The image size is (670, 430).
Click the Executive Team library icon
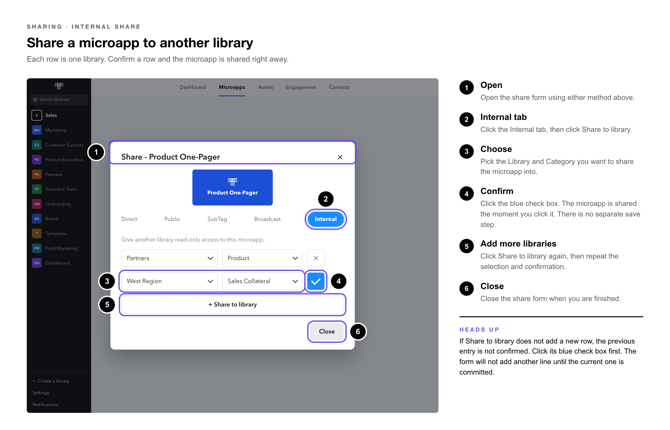click(x=37, y=189)
